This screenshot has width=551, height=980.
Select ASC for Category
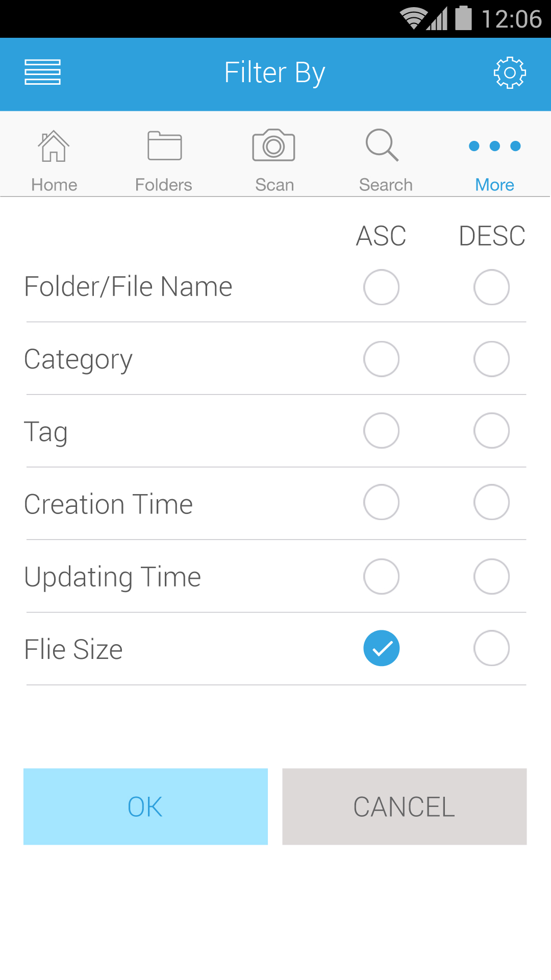[381, 359]
